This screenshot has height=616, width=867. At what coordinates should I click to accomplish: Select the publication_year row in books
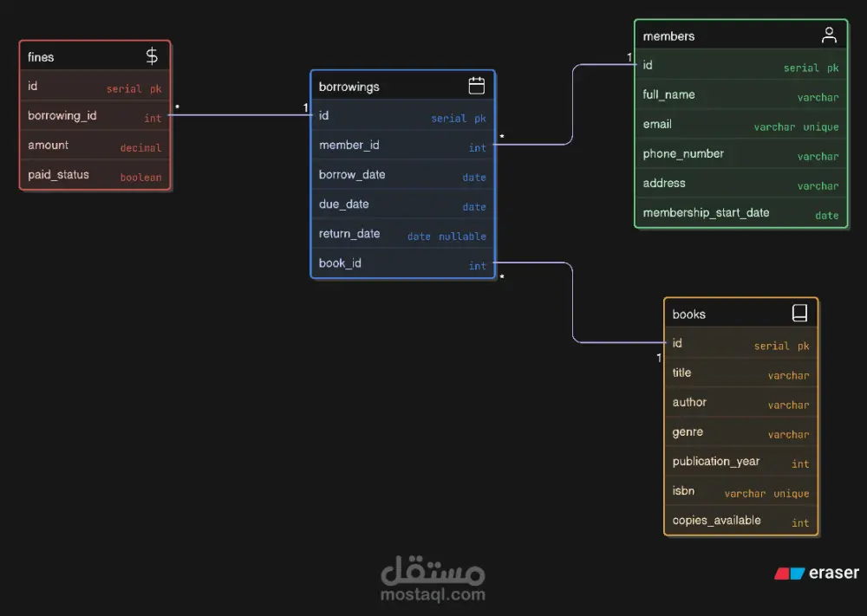741,461
